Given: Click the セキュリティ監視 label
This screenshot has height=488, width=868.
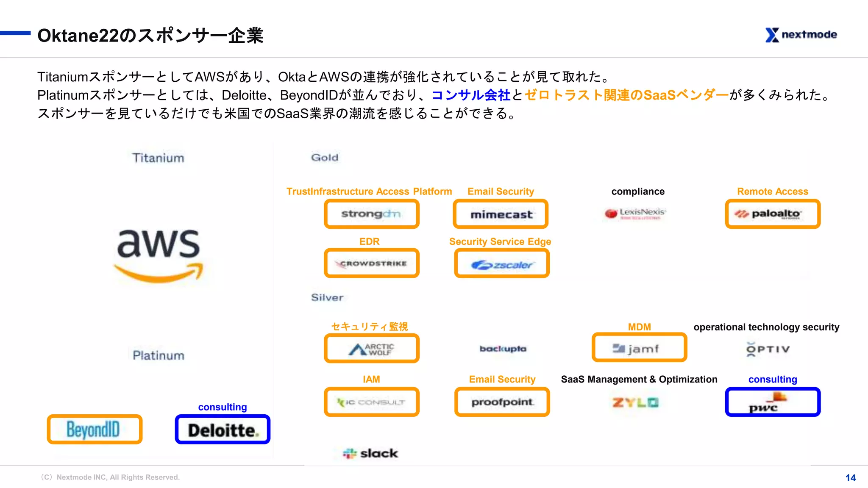Looking at the screenshot, I should click(x=370, y=327).
